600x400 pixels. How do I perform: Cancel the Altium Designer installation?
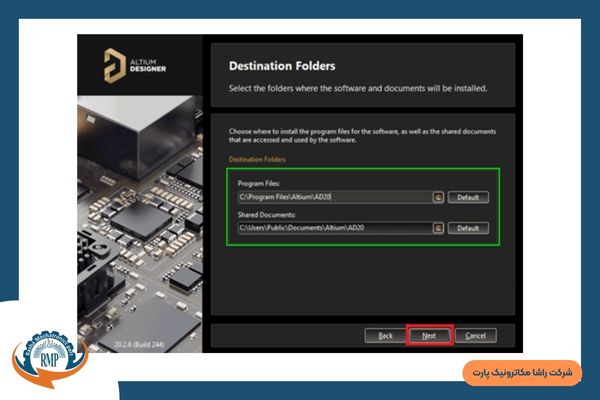[475, 335]
